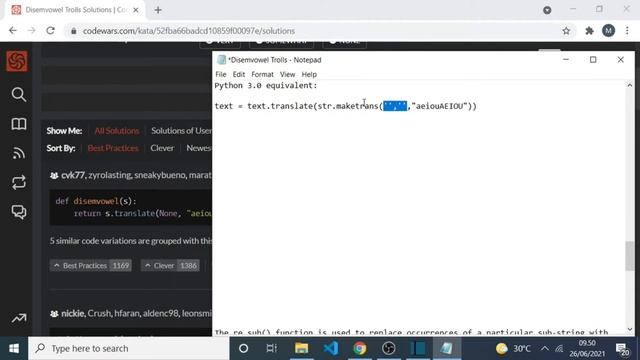Open OBS Studio from taskbar
Image resolution: width=640 pixels, height=360 pixels.
(x=389, y=349)
